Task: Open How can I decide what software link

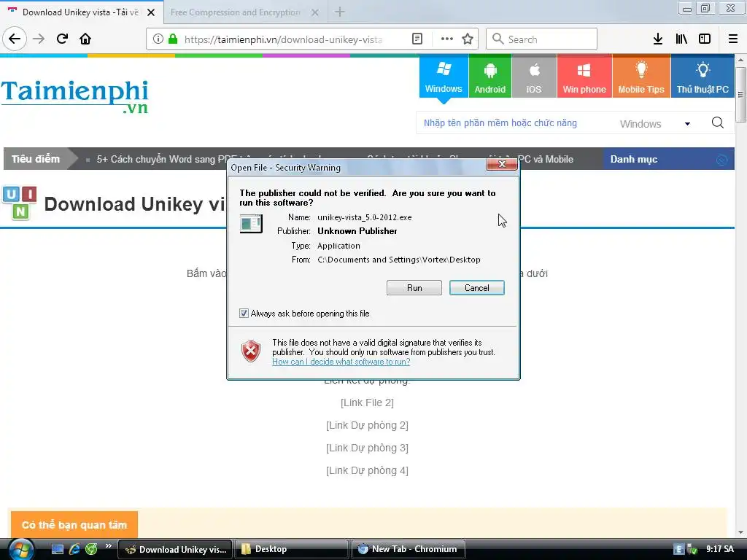Action: [x=341, y=362]
